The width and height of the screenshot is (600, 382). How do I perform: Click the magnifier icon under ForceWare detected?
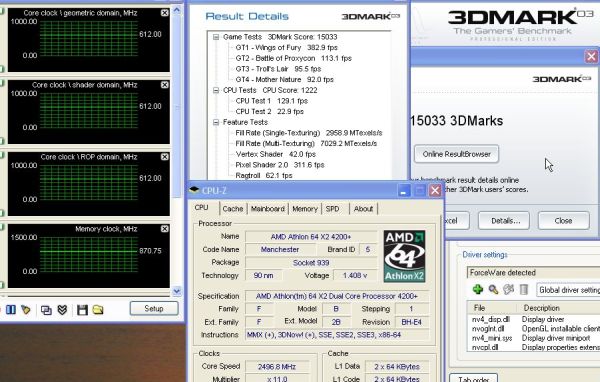pyautogui.click(x=493, y=289)
